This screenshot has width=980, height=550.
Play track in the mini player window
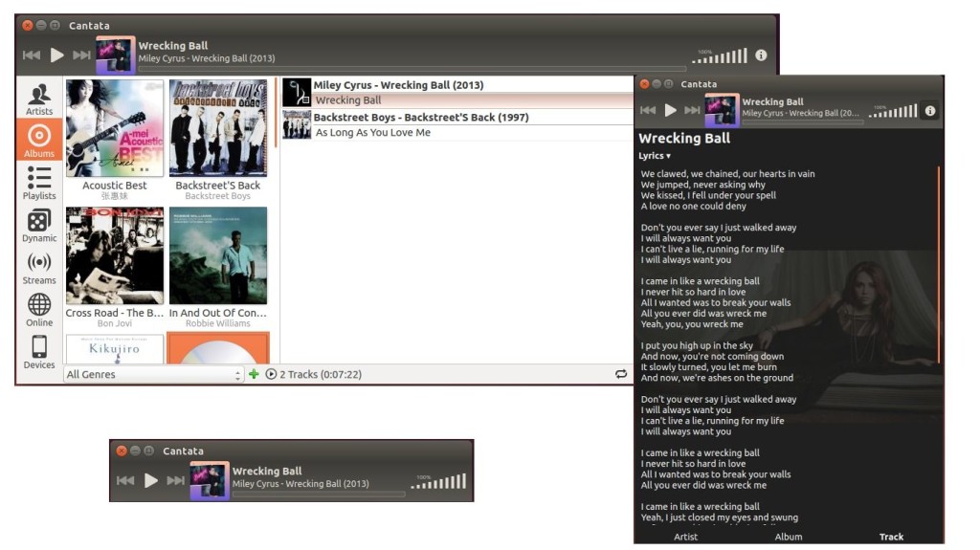click(150, 480)
